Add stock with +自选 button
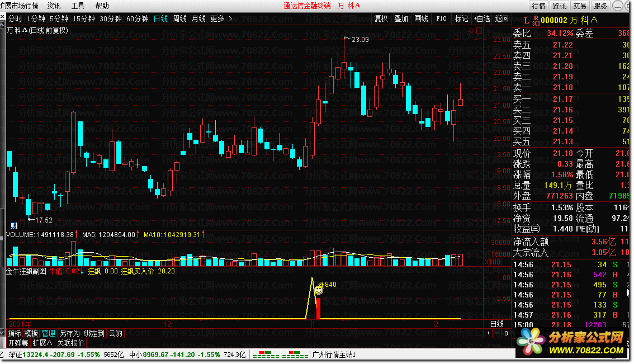 (481, 18)
